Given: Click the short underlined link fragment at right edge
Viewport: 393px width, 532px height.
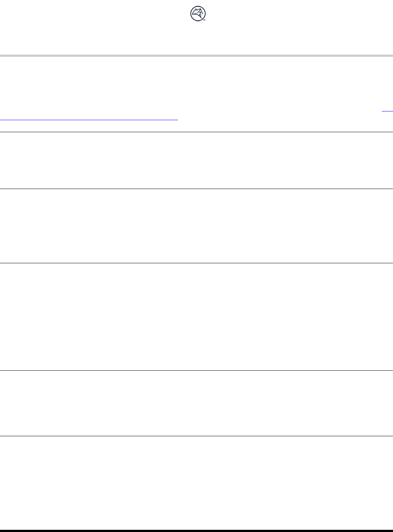Looking at the screenshot, I should [x=387, y=110].
